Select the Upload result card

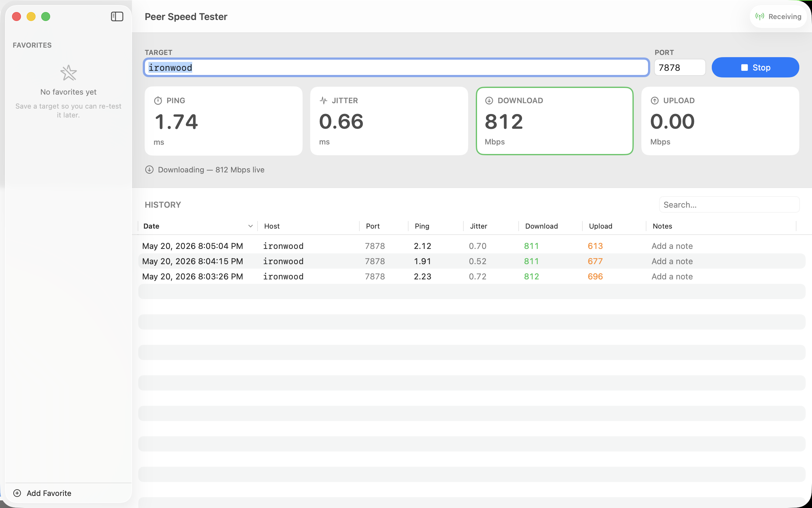[720, 121]
